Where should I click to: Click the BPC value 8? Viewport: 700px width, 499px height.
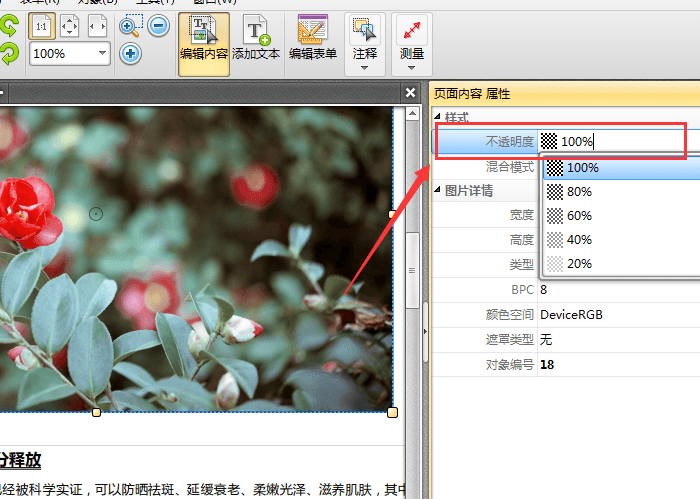click(543, 290)
